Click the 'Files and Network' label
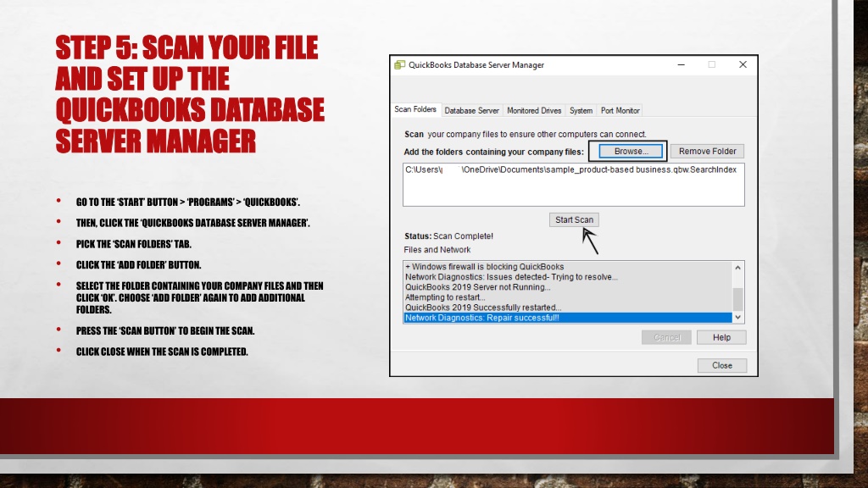This screenshot has height=488, width=868. [x=437, y=250]
